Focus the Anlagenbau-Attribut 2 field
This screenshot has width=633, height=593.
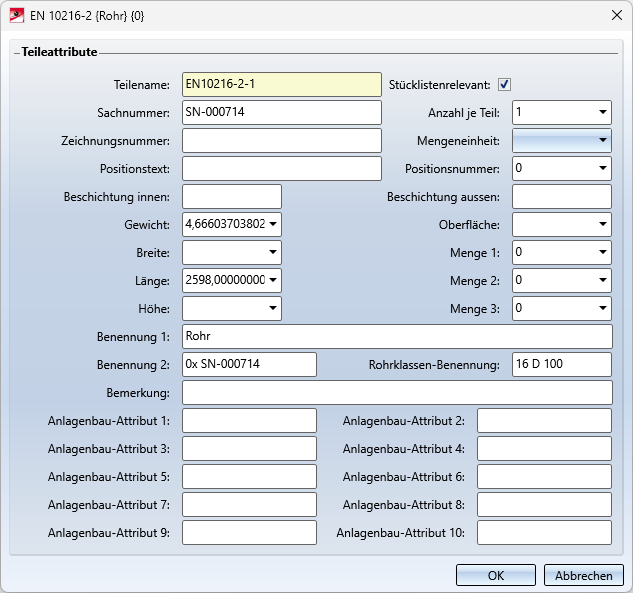point(545,421)
